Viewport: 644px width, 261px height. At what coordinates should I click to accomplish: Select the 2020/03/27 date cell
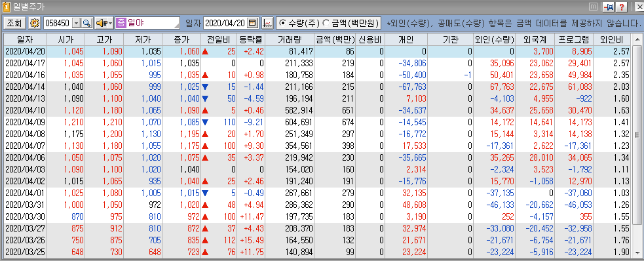25,228
